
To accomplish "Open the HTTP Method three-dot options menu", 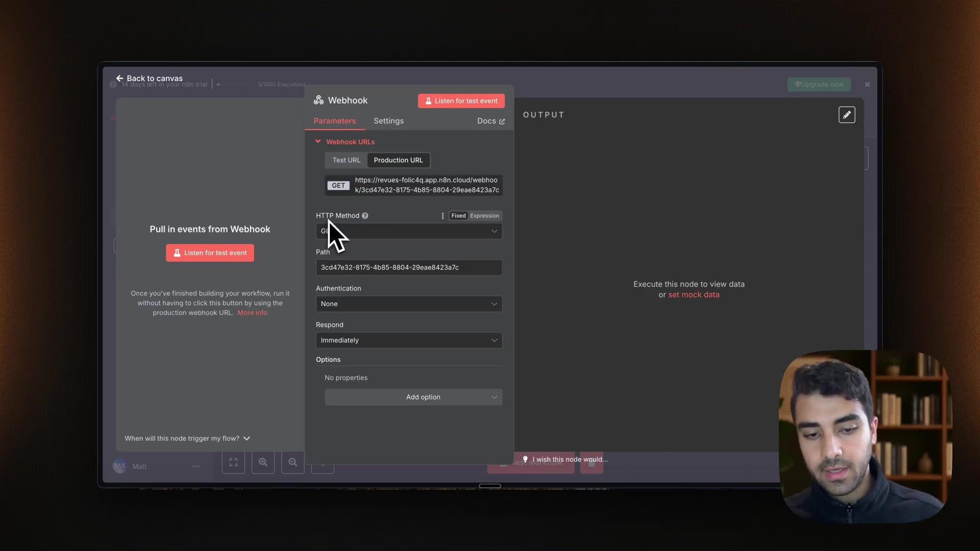I will pyautogui.click(x=443, y=216).
